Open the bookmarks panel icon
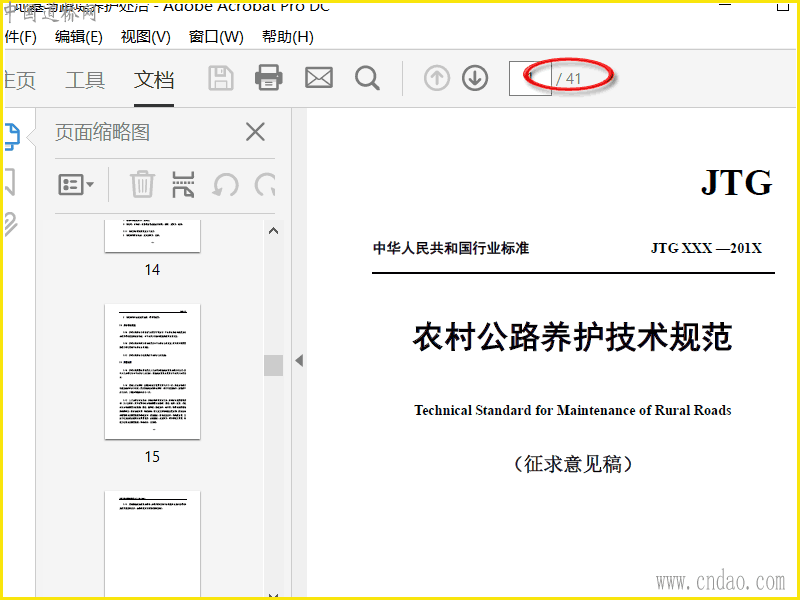The width and height of the screenshot is (800, 600). (10, 182)
